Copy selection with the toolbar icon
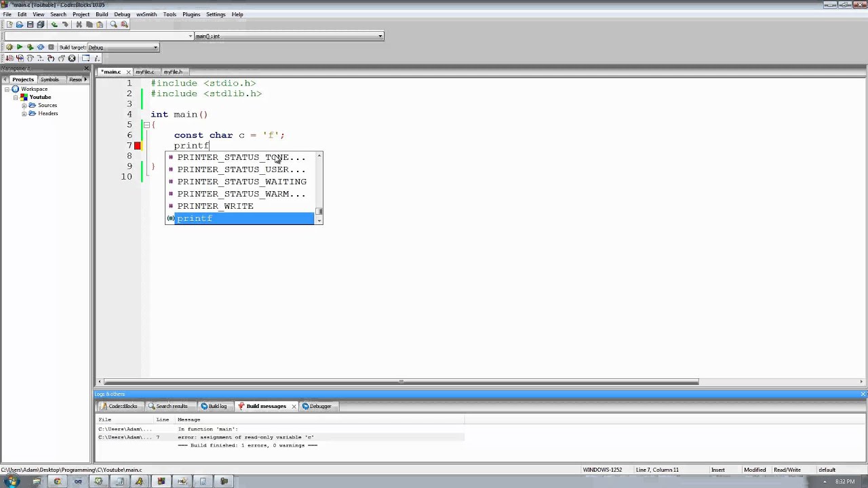 point(89,24)
